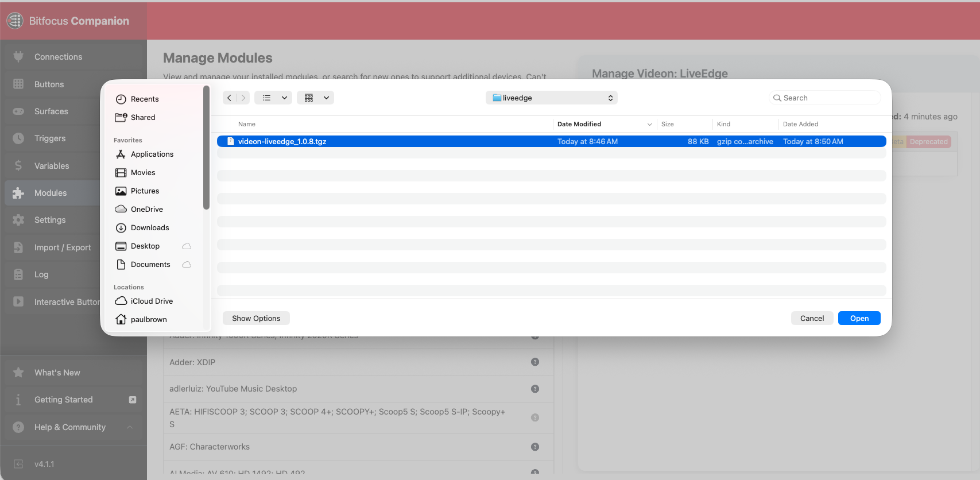Open the list view options dropdown arrow
Screen dimensions: 980x480
click(284, 98)
